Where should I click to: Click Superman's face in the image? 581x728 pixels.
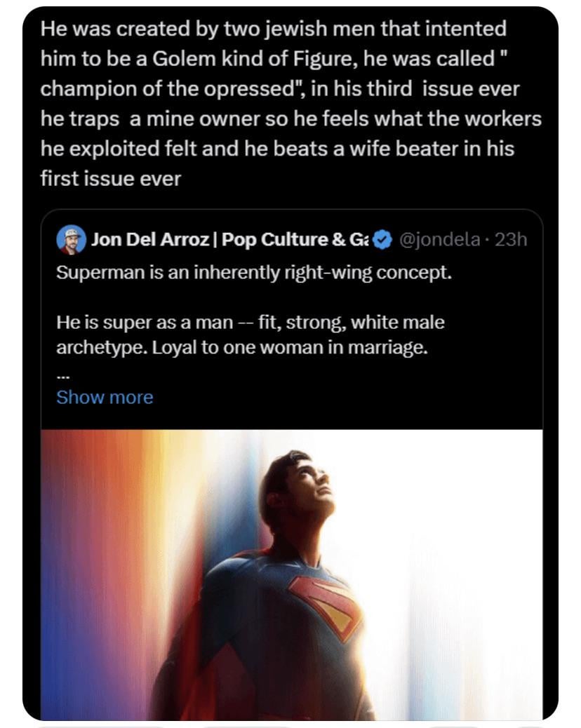tap(310, 491)
